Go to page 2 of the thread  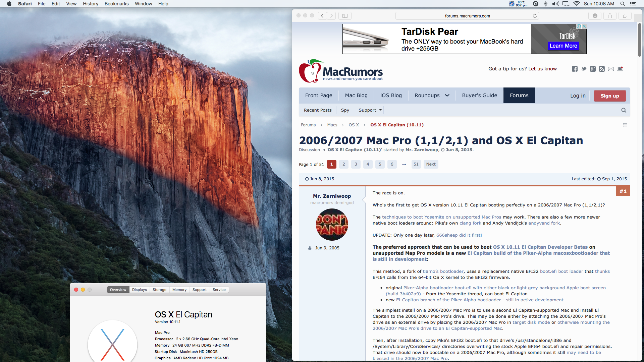(343, 164)
